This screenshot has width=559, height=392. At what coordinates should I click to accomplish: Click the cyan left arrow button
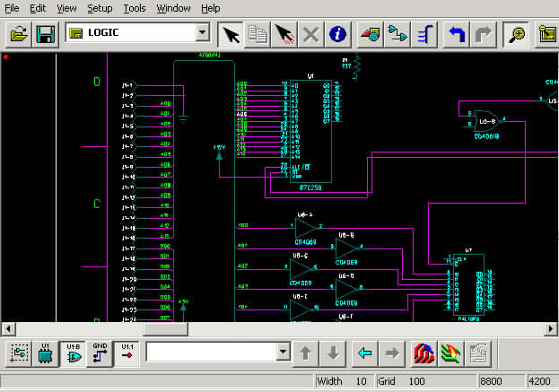coord(364,353)
